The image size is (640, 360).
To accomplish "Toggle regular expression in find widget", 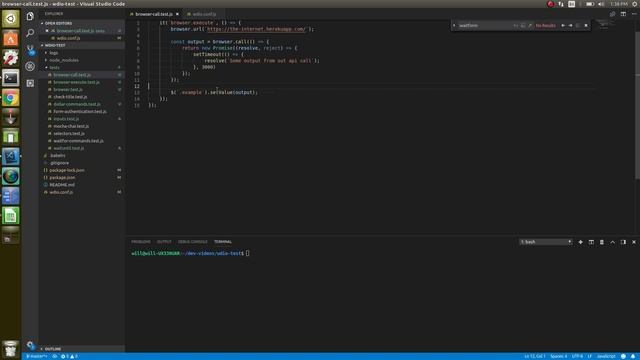I will [530, 25].
